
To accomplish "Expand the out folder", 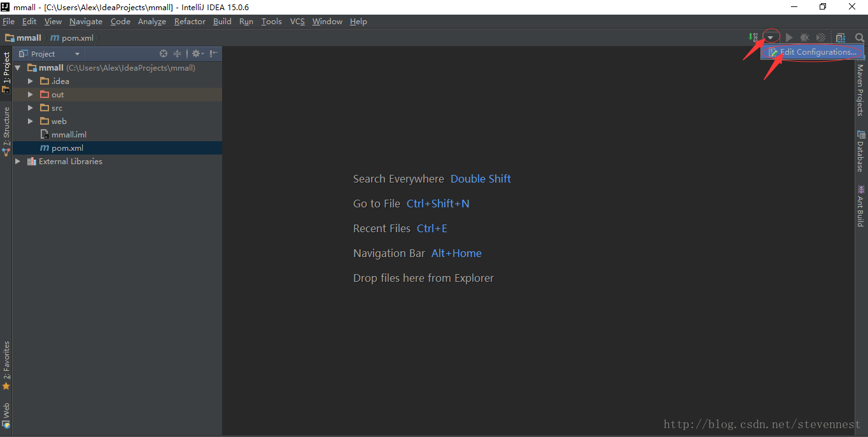I will coord(30,94).
